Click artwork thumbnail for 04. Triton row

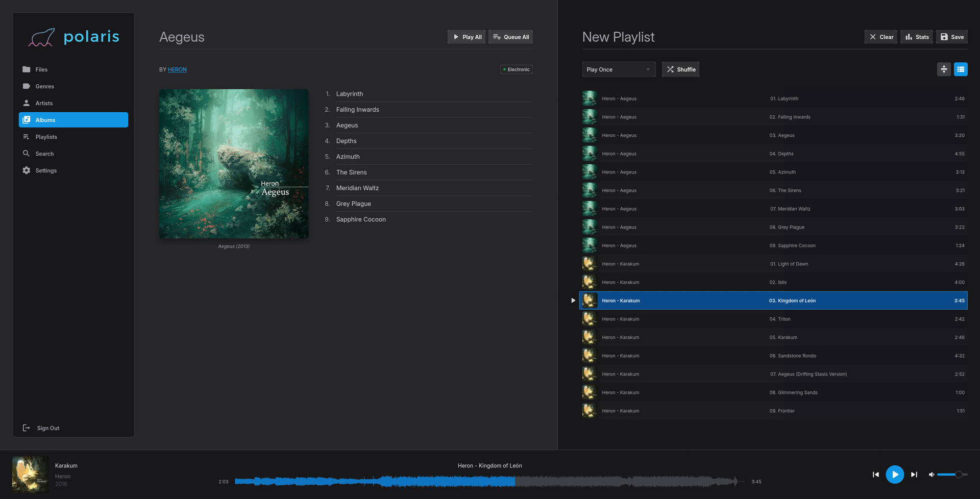pyautogui.click(x=590, y=319)
